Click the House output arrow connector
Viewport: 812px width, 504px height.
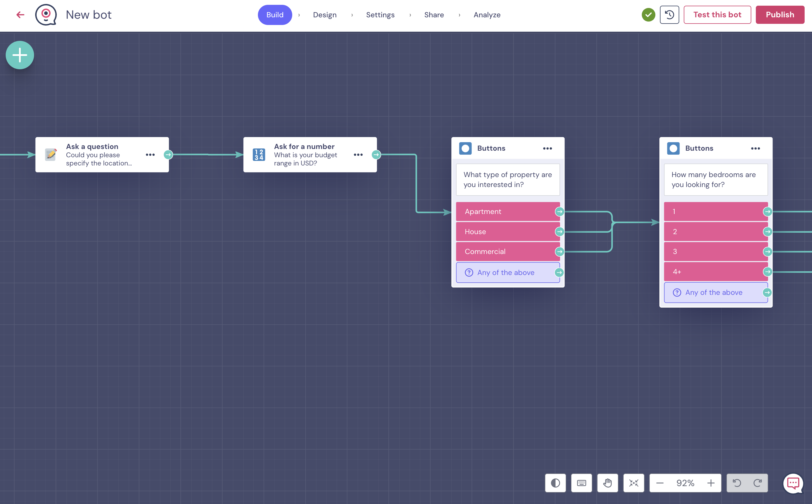click(559, 232)
